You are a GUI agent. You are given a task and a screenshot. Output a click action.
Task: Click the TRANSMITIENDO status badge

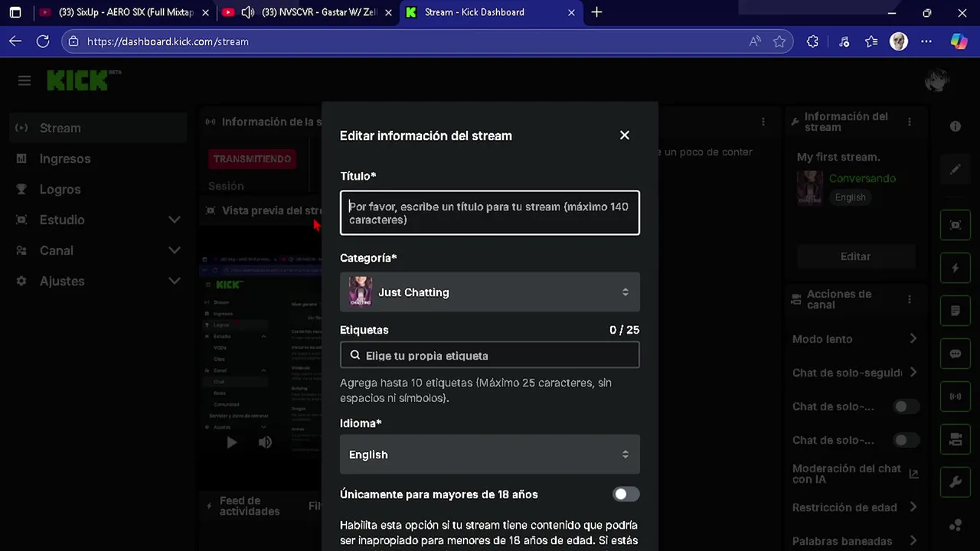pyautogui.click(x=252, y=159)
